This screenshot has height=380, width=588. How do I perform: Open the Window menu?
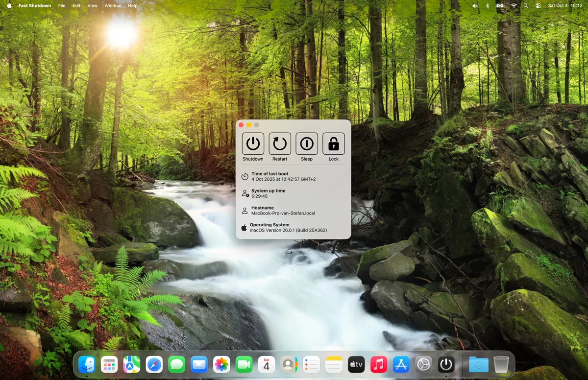pos(113,5)
